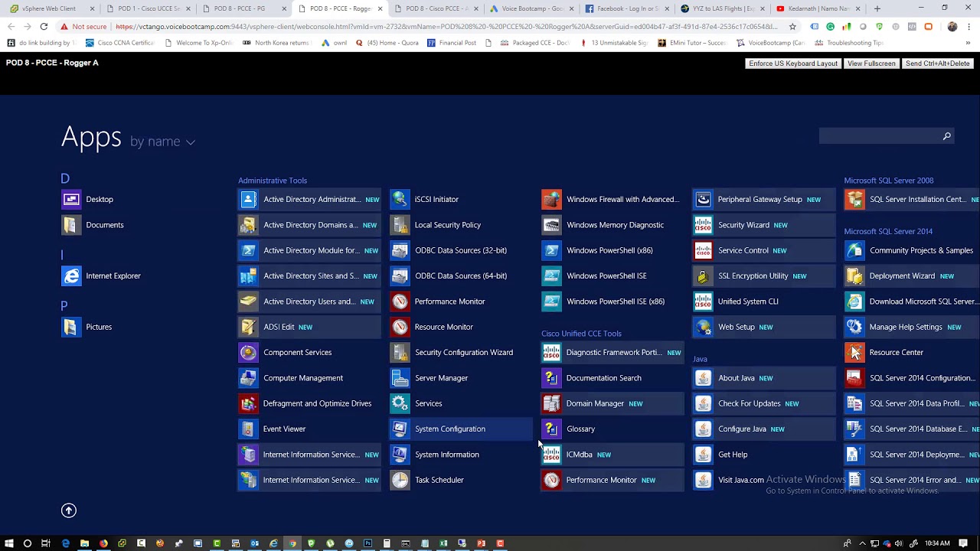Open Configure Java icon
Viewport: 980px width, 551px height.
(x=703, y=429)
